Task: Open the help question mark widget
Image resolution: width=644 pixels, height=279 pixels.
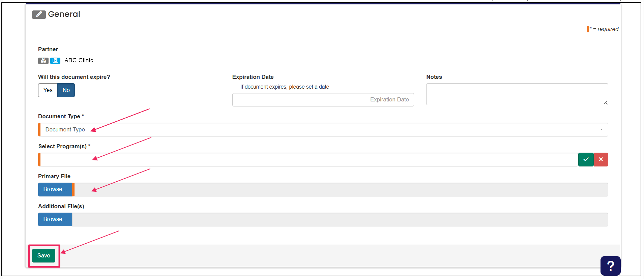Action: click(610, 266)
